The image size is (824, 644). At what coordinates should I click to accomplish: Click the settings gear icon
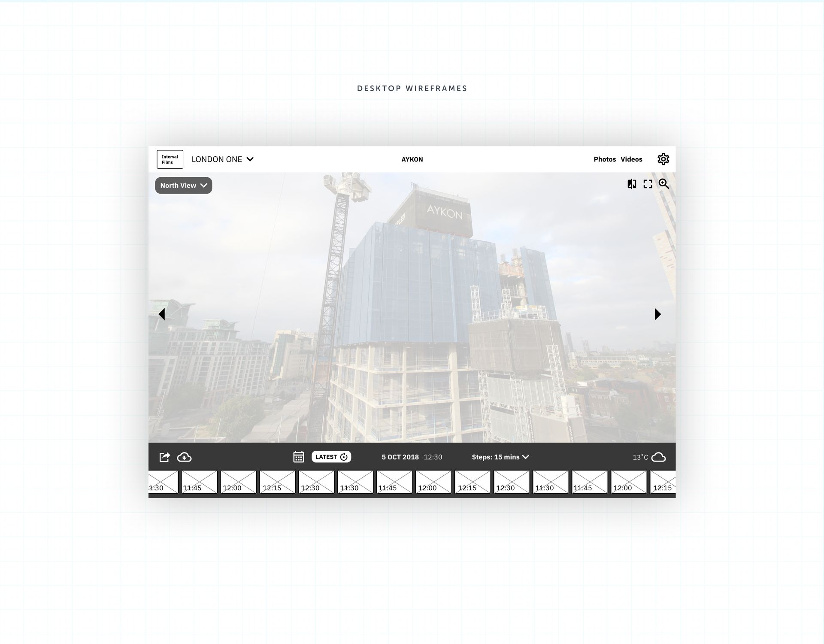click(663, 159)
